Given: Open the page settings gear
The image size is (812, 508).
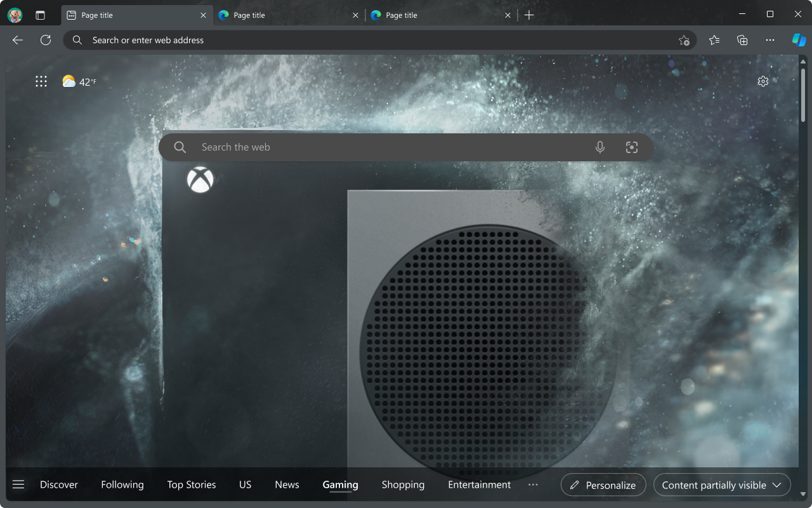Looking at the screenshot, I should (x=763, y=81).
